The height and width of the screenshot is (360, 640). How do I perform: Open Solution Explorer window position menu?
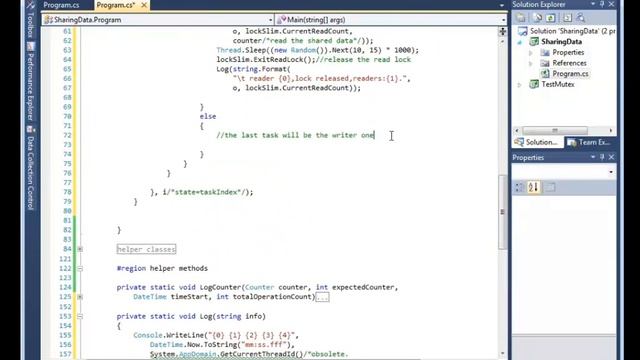pos(593,4)
